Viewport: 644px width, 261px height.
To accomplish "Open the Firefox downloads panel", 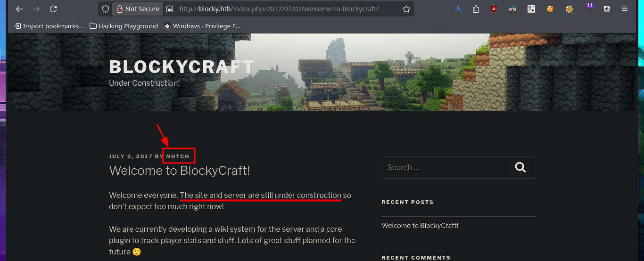I will pyautogui.click(x=459, y=9).
